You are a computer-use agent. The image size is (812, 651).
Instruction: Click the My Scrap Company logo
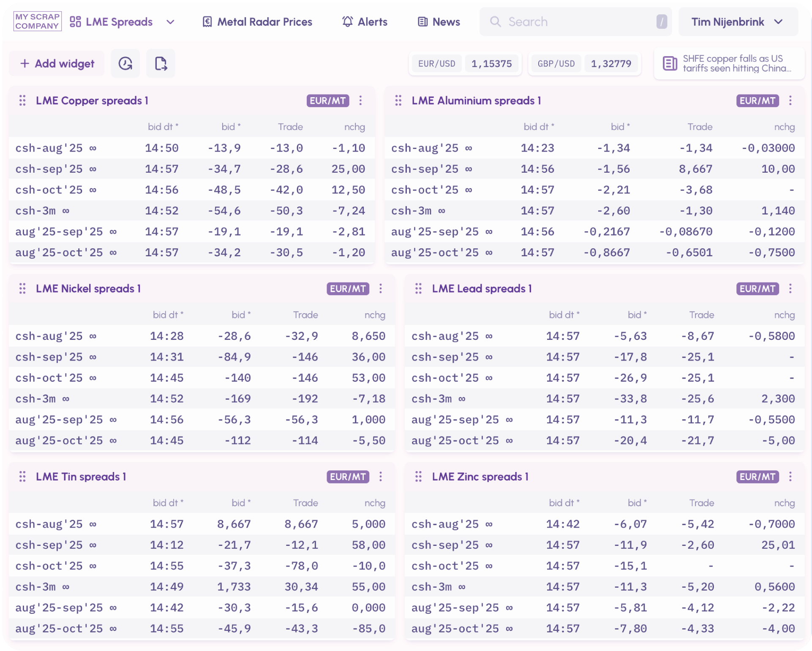click(37, 21)
